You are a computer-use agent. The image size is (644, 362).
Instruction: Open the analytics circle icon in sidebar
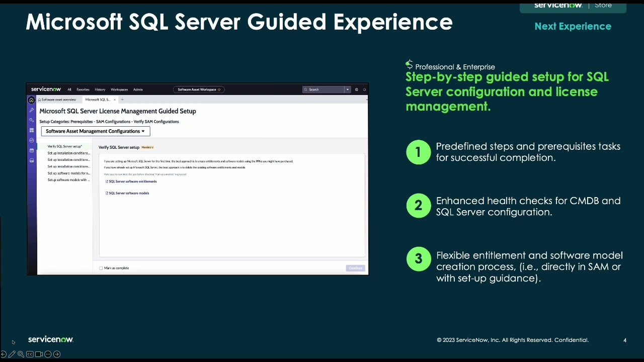[32, 140]
